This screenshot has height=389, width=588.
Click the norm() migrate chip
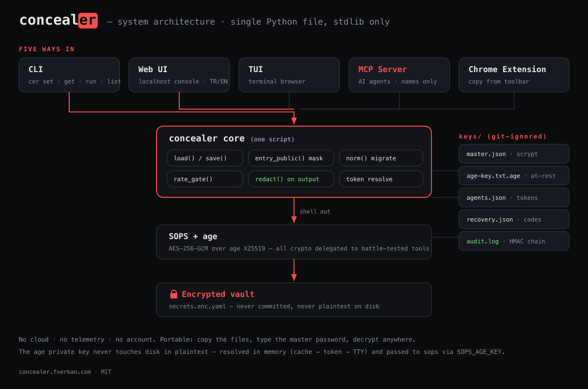(381, 158)
